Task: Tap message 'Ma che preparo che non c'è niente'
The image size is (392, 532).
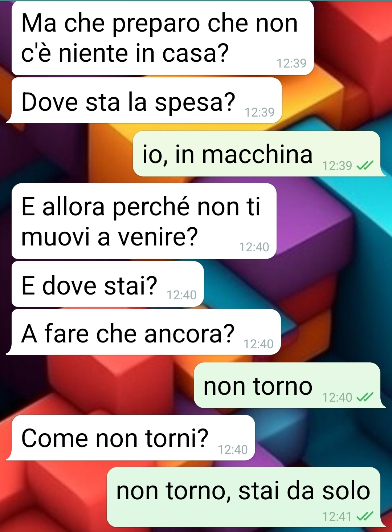Action: [x=163, y=38]
